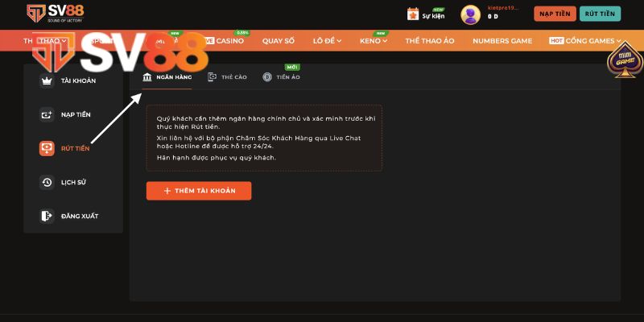644x322 pixels.
Task: Open the Sự kiện calendar star icon
Action: 413,14
